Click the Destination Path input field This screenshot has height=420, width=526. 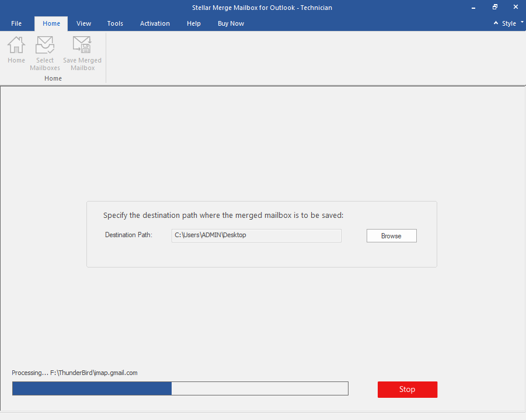[256, 235]
